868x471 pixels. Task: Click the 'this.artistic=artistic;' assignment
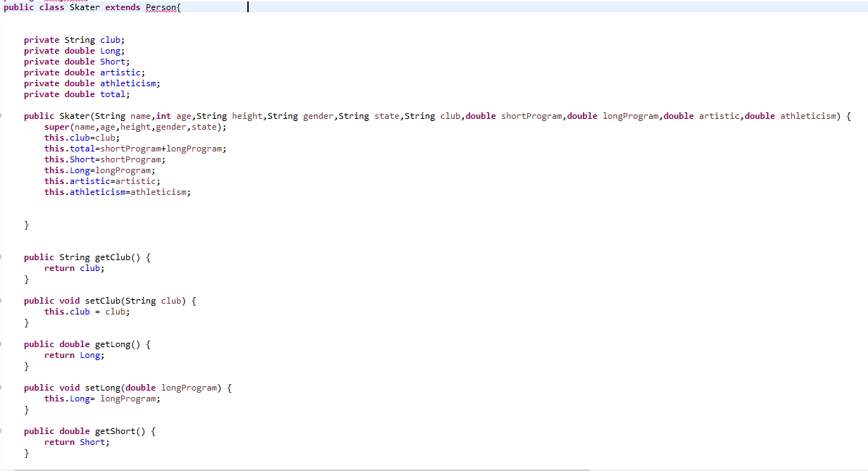pyautogui.click(x=102, y=181)
